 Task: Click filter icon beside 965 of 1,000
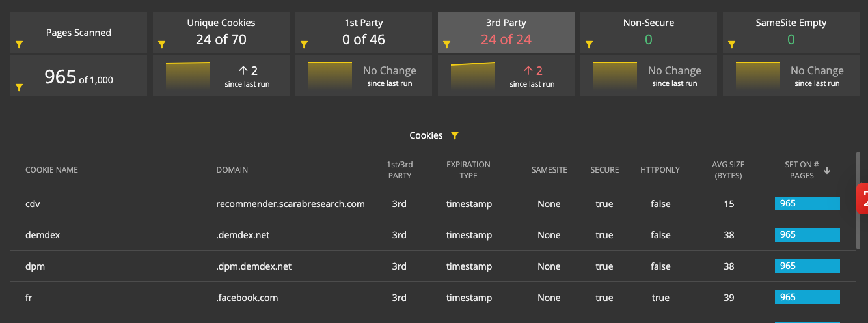pyautogui.click(x=20, y=87)
